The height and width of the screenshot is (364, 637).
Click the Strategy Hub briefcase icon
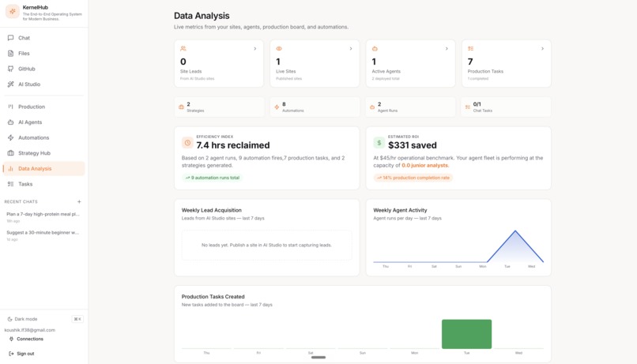coord(10,153)
